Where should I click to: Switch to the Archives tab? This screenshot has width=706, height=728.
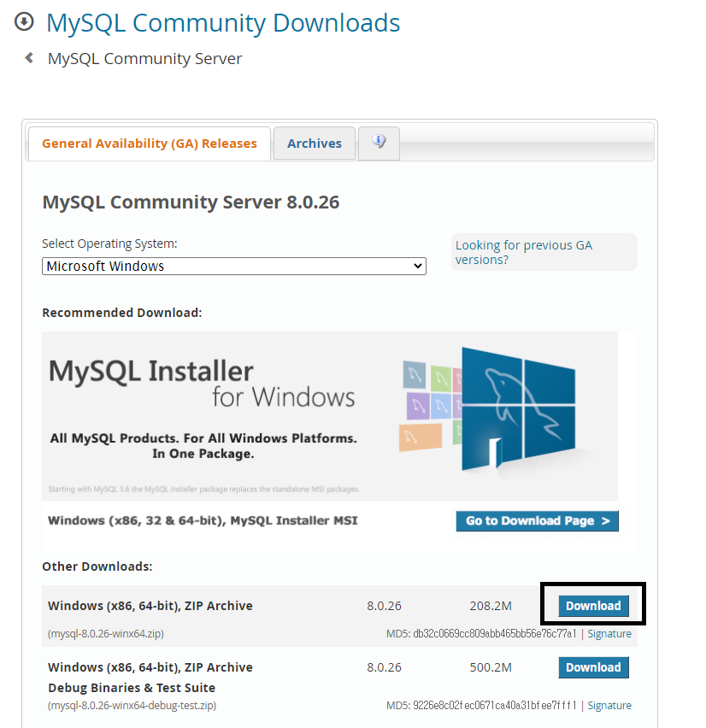(x=315, y=144)
